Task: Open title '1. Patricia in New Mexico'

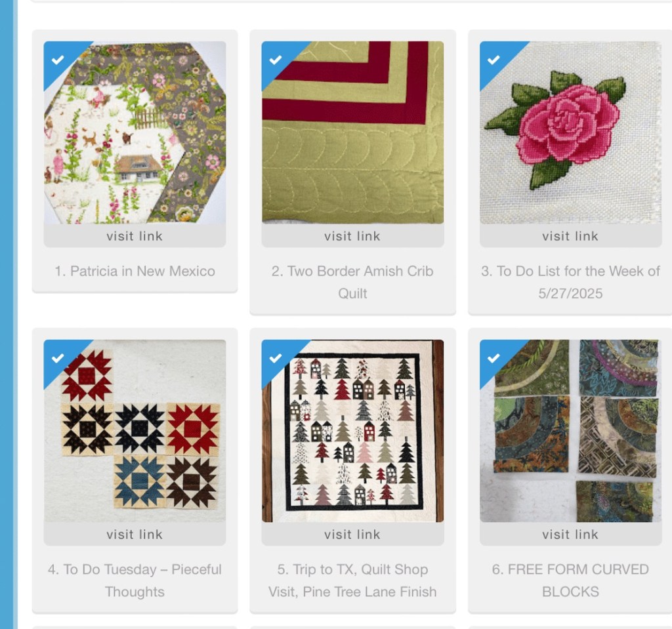Action: click(135, 272)
